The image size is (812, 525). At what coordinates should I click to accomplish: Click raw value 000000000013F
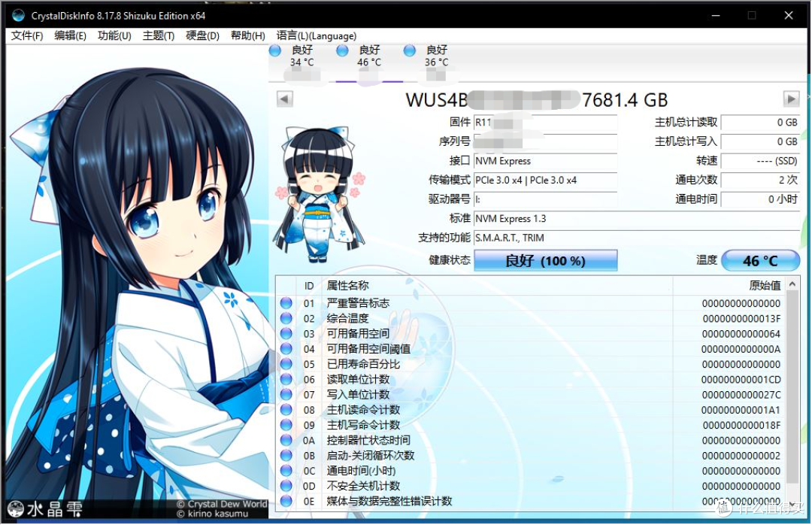741,319
